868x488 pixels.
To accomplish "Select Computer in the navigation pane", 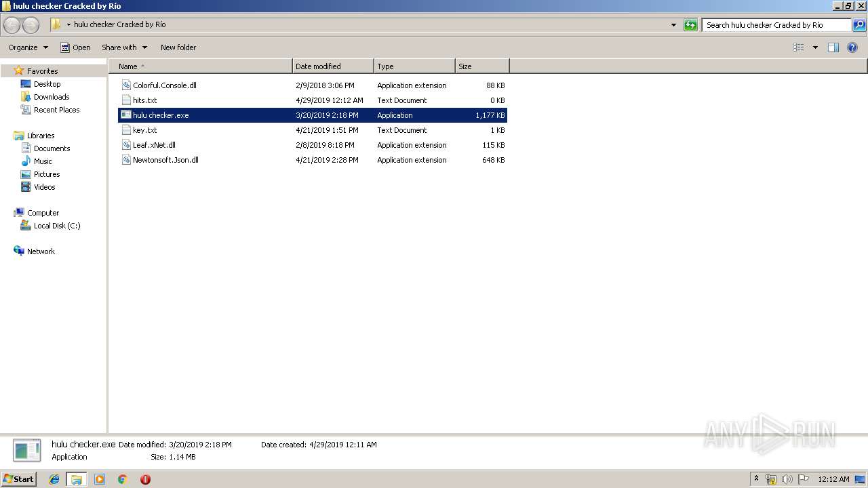I will point(43,213).
